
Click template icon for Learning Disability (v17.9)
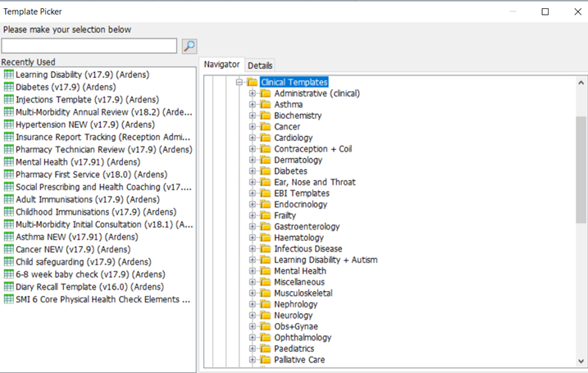coord(9,75)
